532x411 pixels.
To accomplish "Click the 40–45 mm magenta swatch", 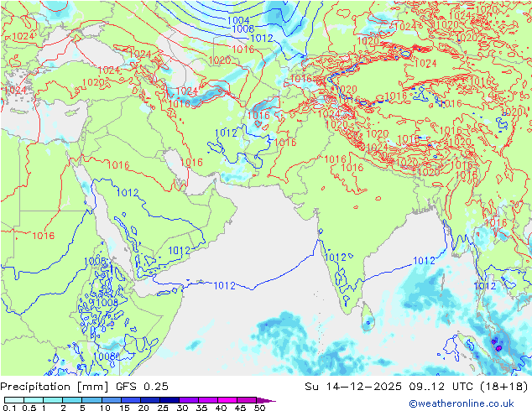I will click(227, 400).
